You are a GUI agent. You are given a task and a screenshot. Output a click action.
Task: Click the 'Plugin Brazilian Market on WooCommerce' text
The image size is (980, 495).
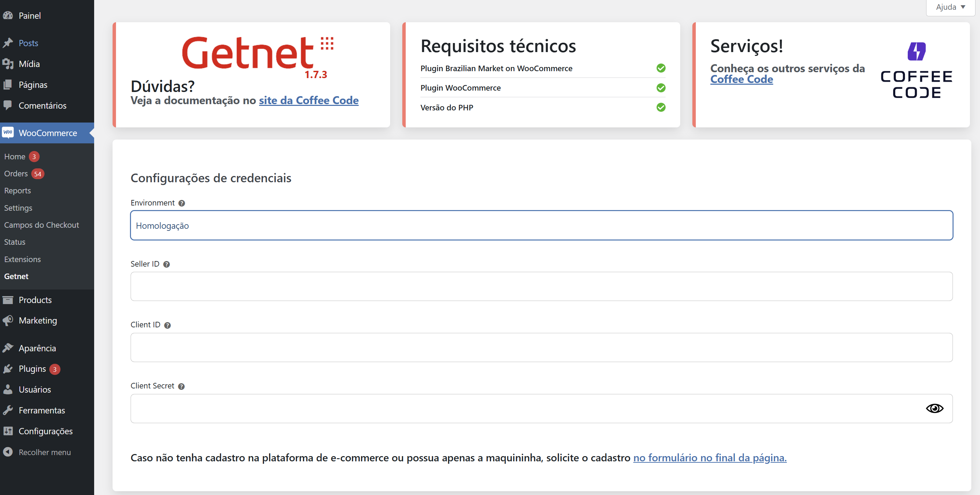click(x=496, y=68)
